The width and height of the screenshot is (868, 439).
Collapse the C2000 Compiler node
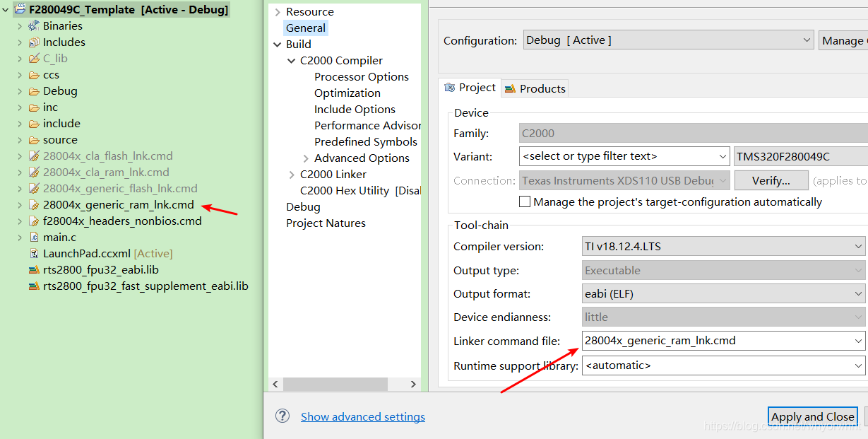(x=291, y=60)
